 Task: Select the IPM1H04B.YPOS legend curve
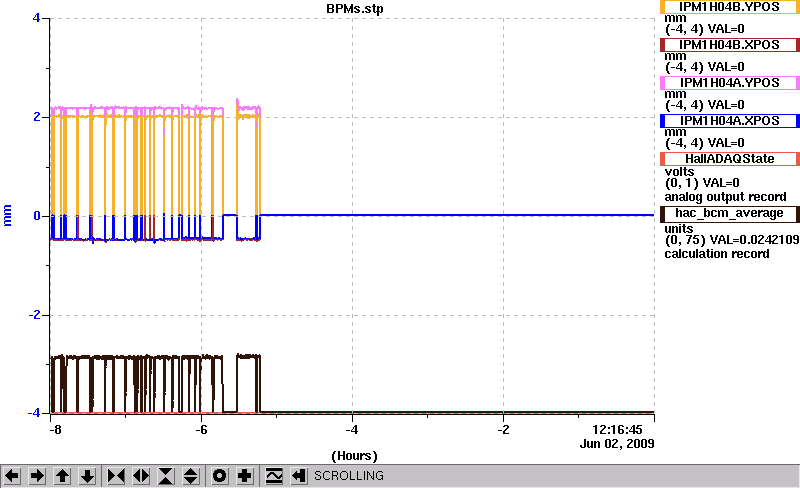(x=730, y=7)
